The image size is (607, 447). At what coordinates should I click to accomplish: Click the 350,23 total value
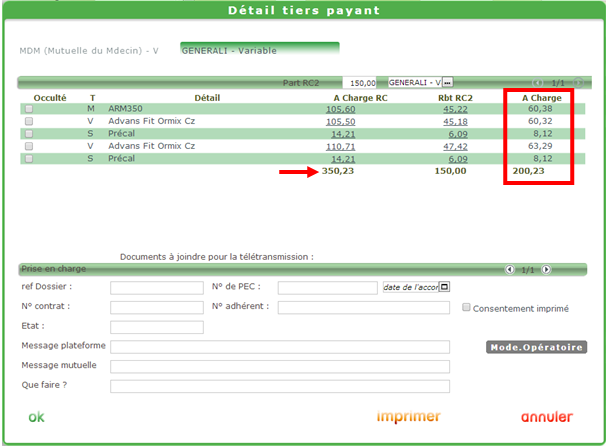338,171
